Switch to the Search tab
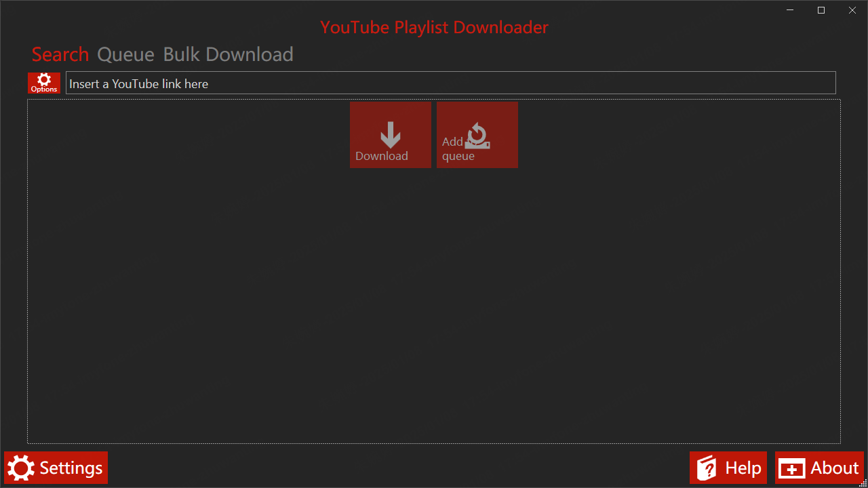 click(60, 54)
